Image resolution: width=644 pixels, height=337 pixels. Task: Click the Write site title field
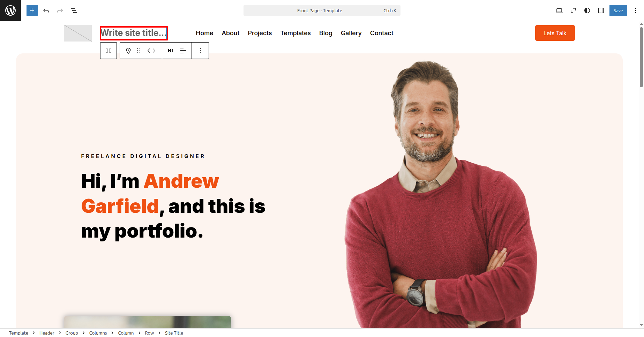point(134,33)
